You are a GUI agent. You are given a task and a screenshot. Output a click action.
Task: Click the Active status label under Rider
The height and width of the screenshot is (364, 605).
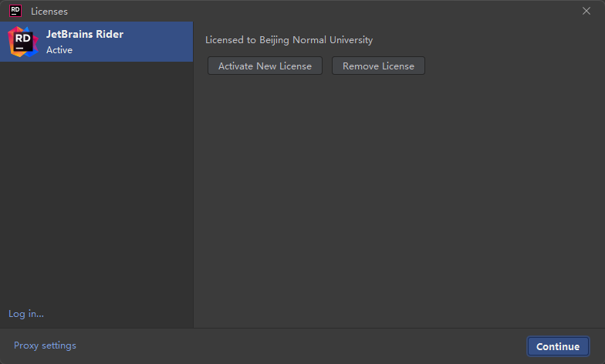pyautogui.click(x=59, y=50)
